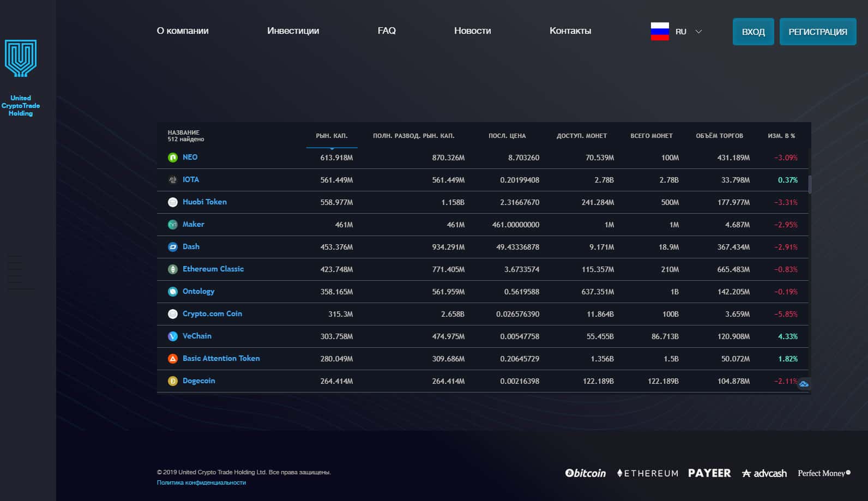This screenshot has height=501, width=868.
Task: Click Basic Attention Token change 1.82%
Action: (788, 359)
